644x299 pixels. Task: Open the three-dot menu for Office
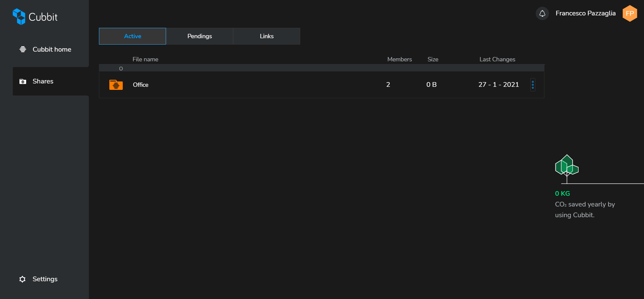point(533,85)
